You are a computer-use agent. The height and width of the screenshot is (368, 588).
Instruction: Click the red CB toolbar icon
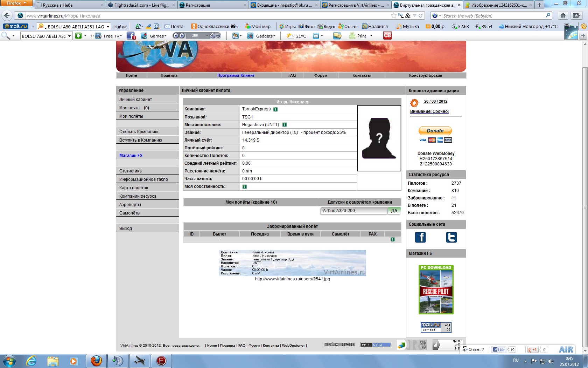tap(387, 35)
